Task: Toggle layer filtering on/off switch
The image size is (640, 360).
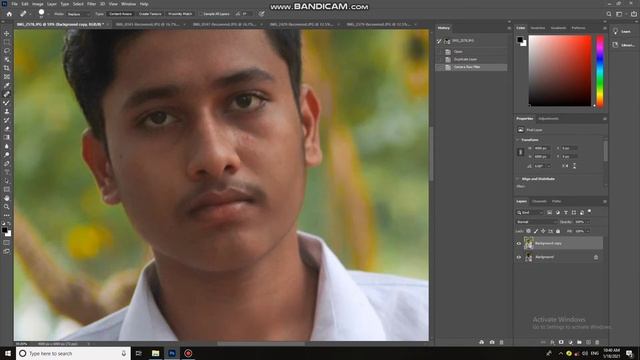Action: pyautogui.click(x=589, y=212)
